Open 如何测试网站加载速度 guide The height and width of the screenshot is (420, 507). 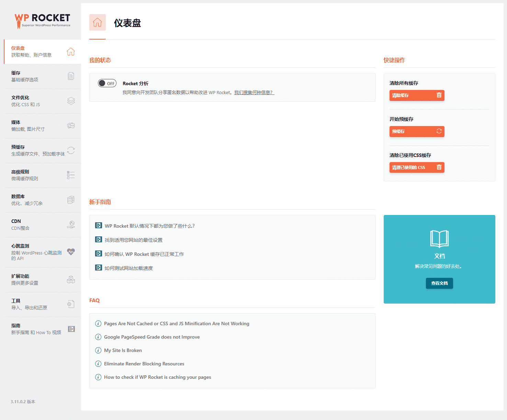(129, 268)
